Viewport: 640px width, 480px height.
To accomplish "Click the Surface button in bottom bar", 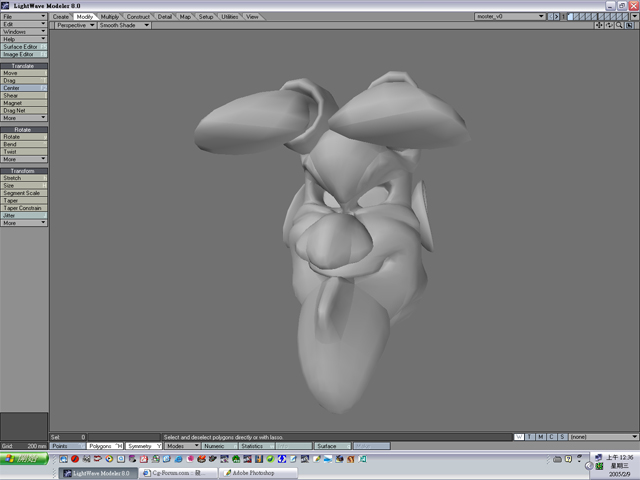I will [x=333, y=446].
